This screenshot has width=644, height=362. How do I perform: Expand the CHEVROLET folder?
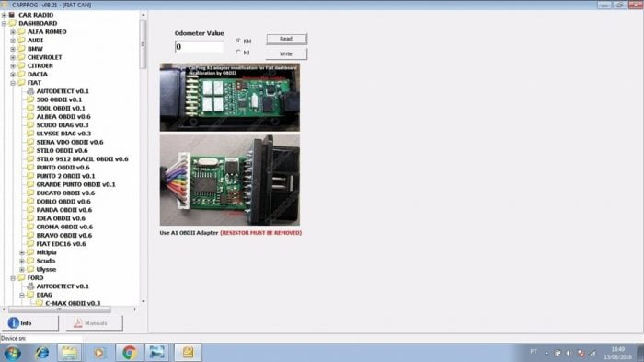click(13, 57)
